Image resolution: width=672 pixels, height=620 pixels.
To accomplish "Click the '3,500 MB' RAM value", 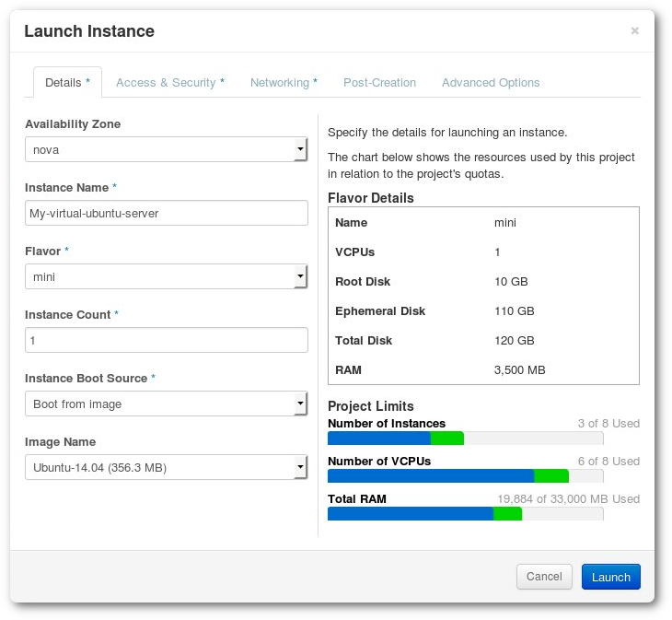I will click(x=519, y=370).
